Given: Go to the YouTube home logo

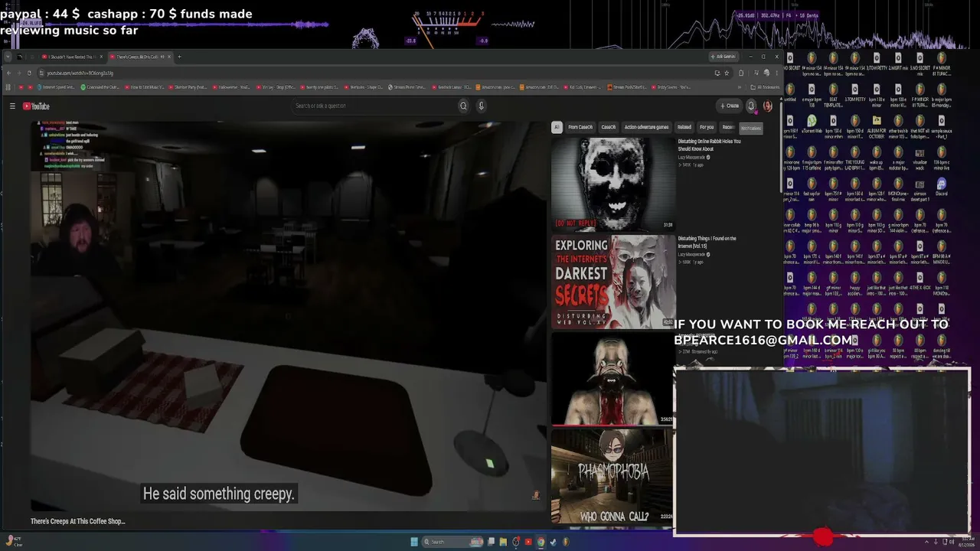Looking at the screenshot, I should [x=36, y=106].
